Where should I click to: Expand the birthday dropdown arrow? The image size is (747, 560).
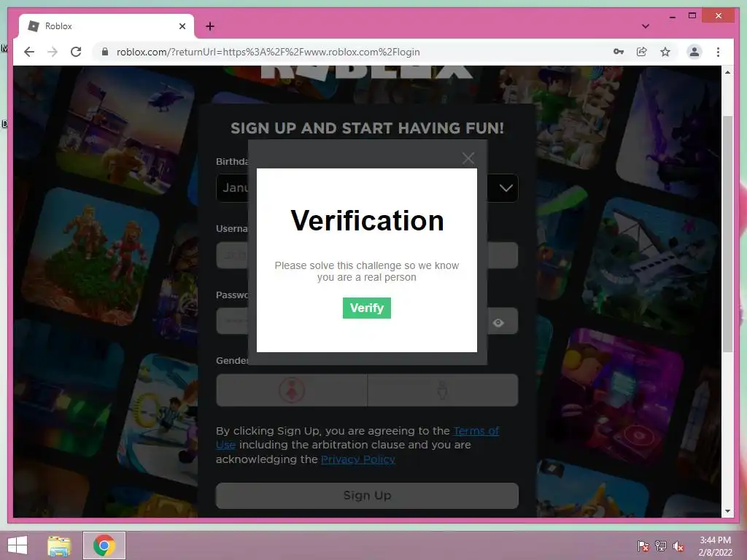point(506,188)
